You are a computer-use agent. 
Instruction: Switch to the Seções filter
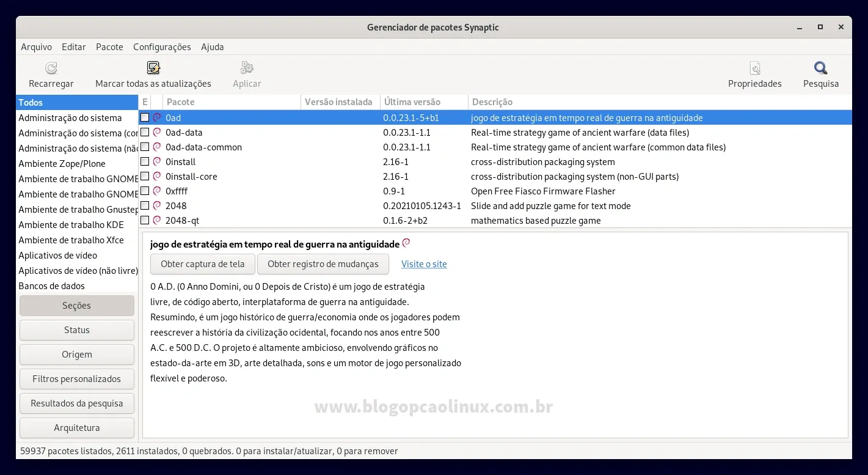click(x=77, y=306)
